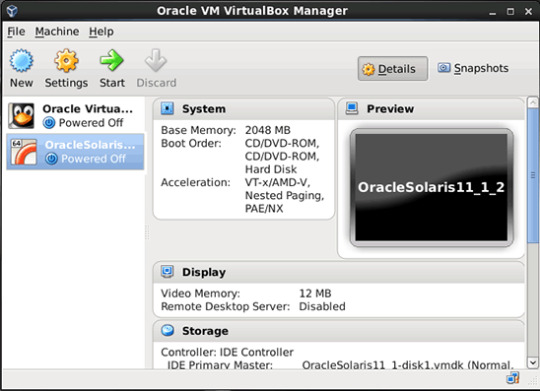Click the Display section monitor icon
Screen dimensions: 540x391
[167, 272]
